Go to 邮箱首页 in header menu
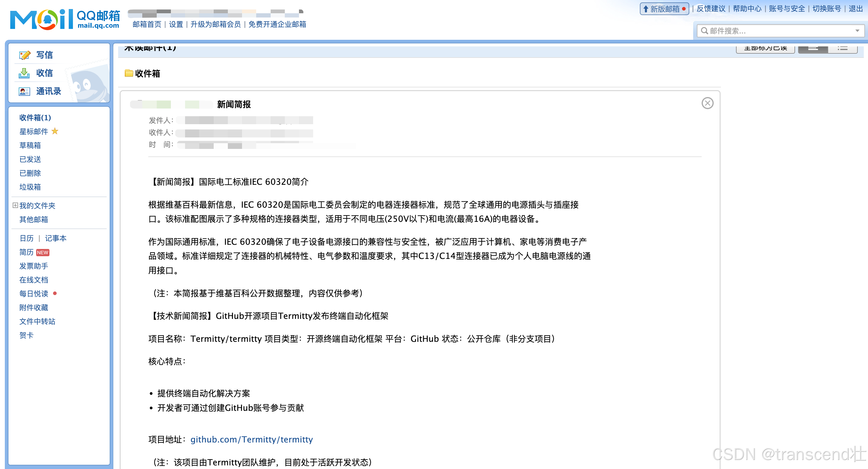Viewport: 868px width, 469px height. (147, 24)
